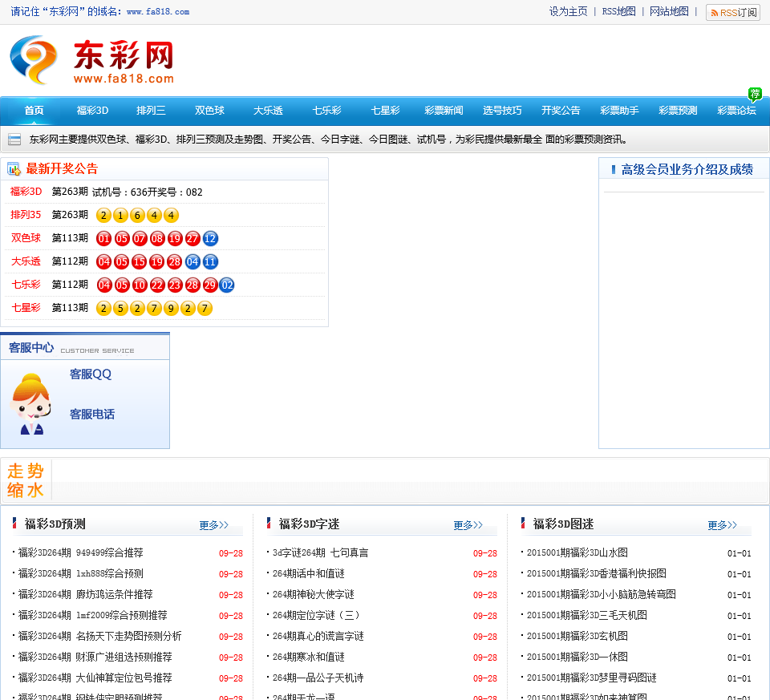Select 大乐透 in latest results list
This screenshot has width=770, height=700.
click(x=25, y=261)
